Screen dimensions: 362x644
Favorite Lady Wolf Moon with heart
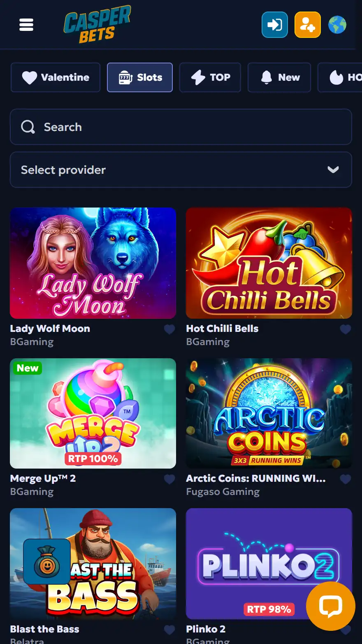(x=169, y=329)
